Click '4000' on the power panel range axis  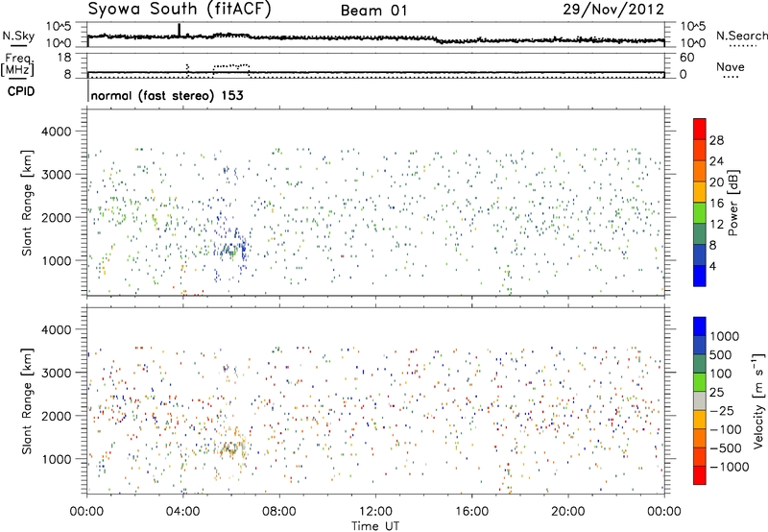tap(56, 132)
